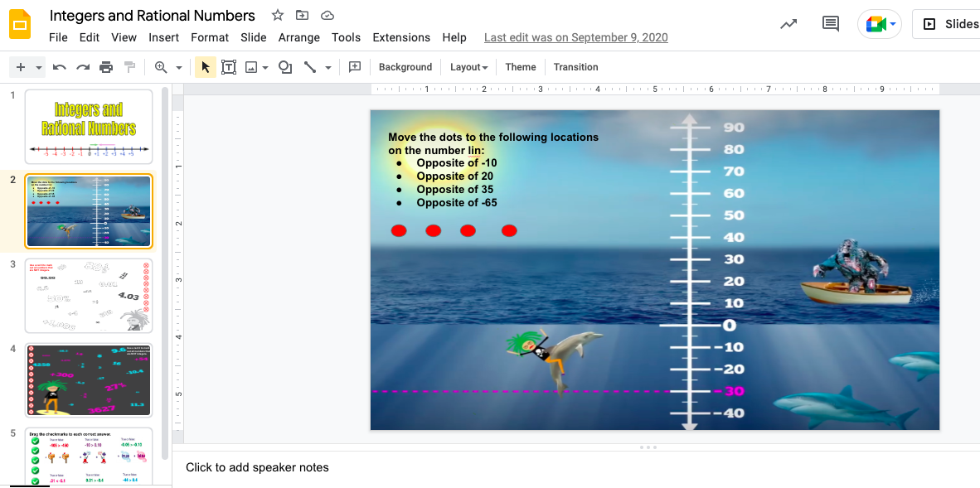Viewport: 980px width, 488px height.
Task: Select the Shape tool
Action: coord(284,66)
